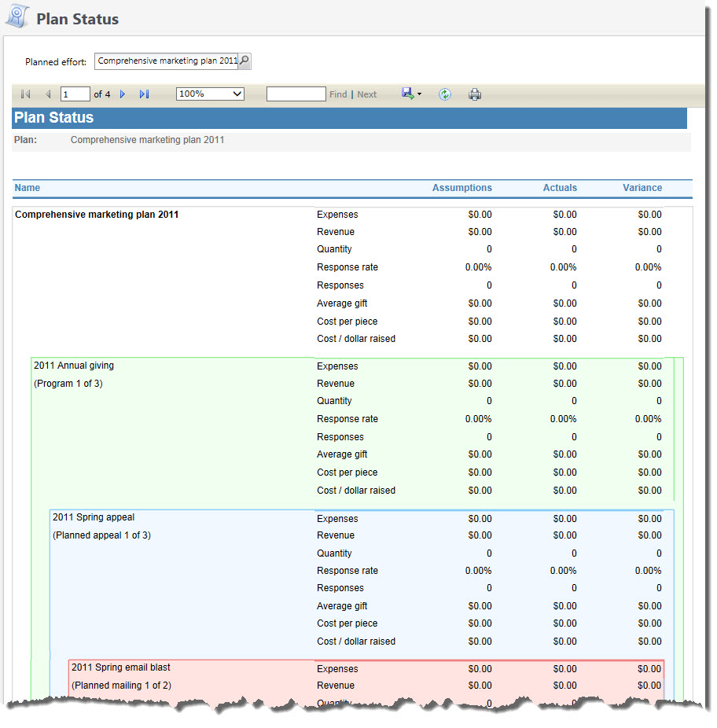The height and width of the screenshot is (728, 717).
Task: Click Average gift label in Annual giving section
Action: (342, 454)
